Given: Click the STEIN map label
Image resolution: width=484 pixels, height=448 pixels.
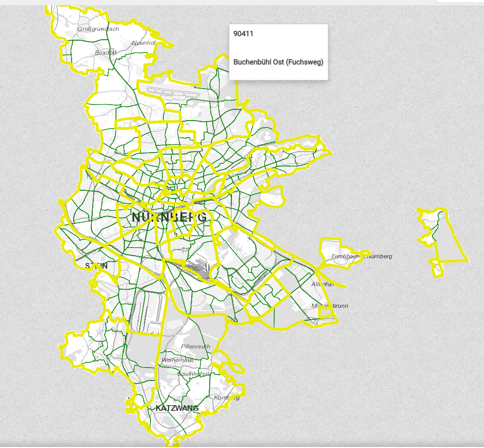Looking at the screenshot, I should point(96,266).
